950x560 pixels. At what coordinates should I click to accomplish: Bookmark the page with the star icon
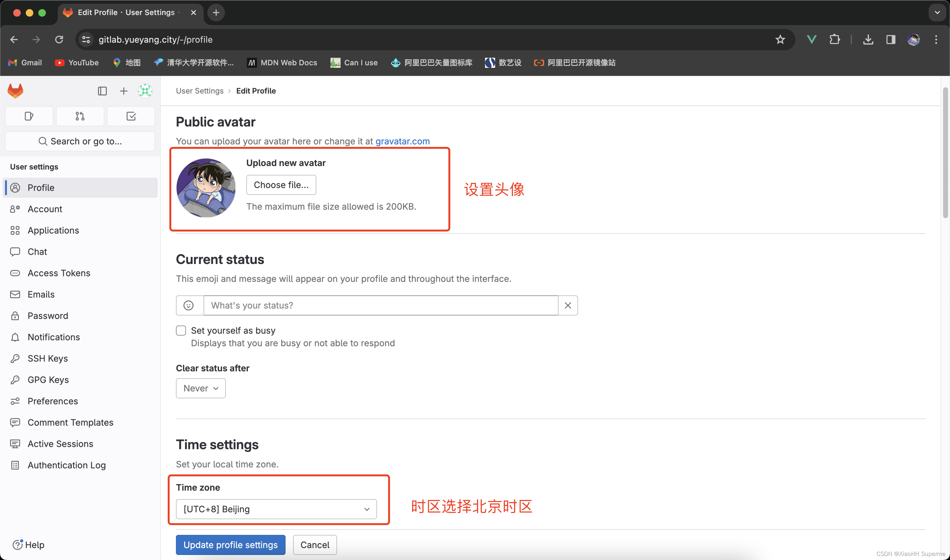[780, 40]
